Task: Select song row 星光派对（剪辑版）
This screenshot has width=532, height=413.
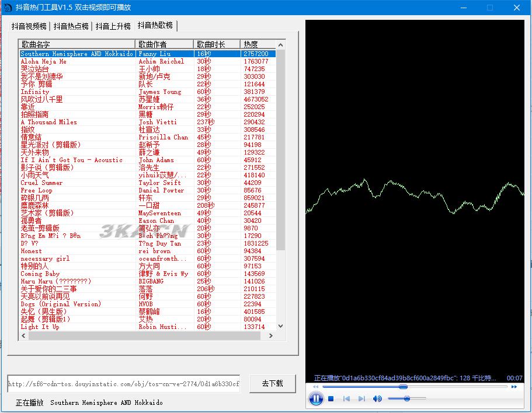Action: [x=147, y=145]
